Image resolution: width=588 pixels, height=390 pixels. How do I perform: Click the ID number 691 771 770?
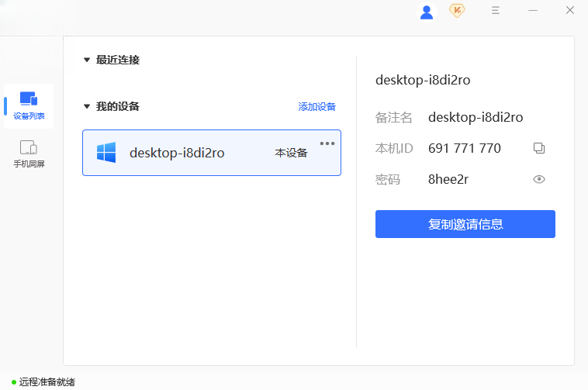[464, 148]
